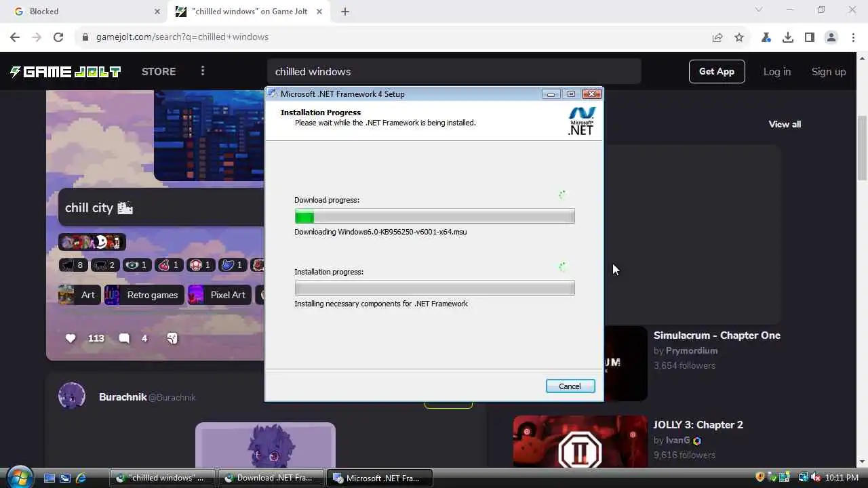Click the mask reaction with count 1

tap(136, 265)
